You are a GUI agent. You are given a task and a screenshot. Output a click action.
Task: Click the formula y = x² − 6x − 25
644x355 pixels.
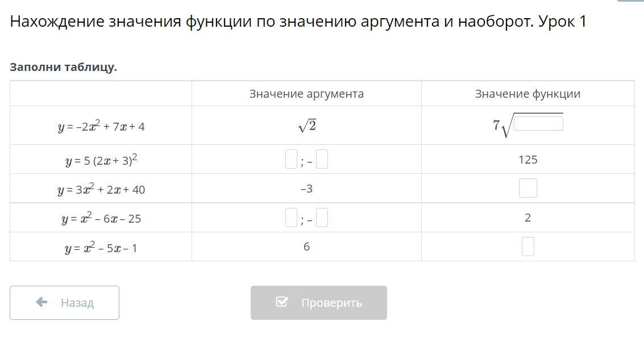[101, 218]
